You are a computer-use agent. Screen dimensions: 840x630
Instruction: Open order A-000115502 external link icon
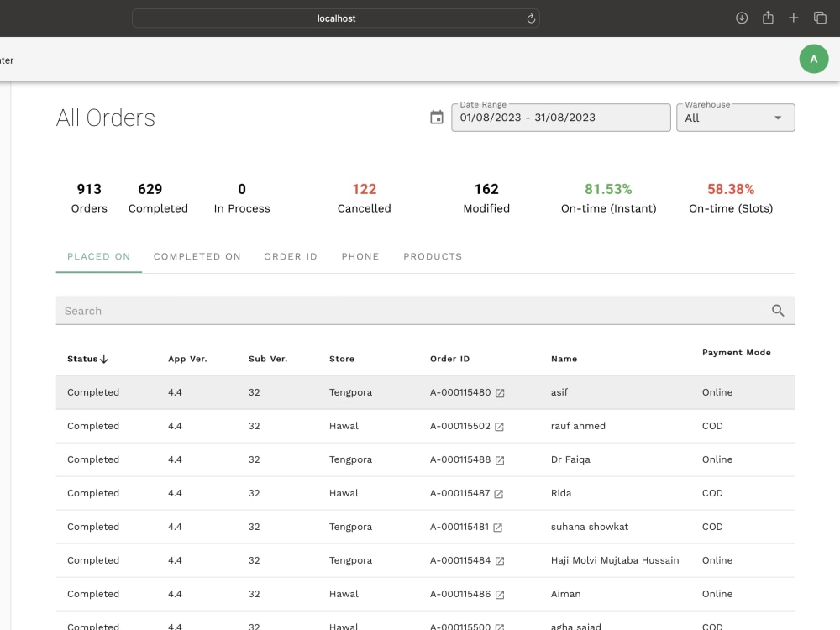[499, 427]
